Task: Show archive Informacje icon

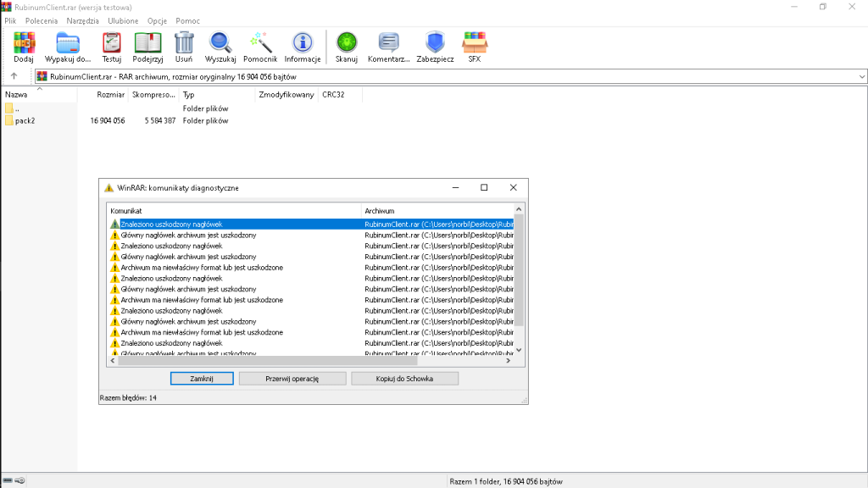Action: [303, 47]
